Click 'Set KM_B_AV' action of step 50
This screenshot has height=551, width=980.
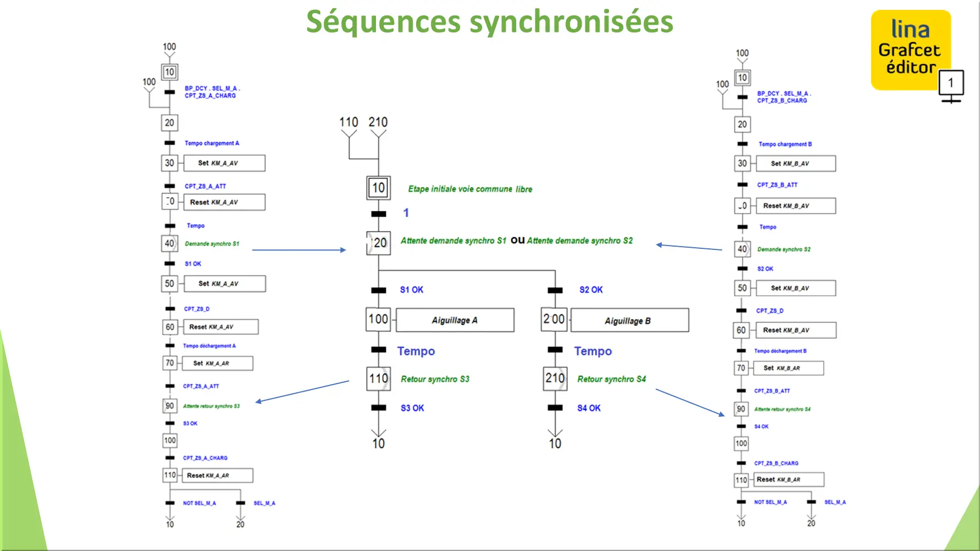tap(796, 288)
